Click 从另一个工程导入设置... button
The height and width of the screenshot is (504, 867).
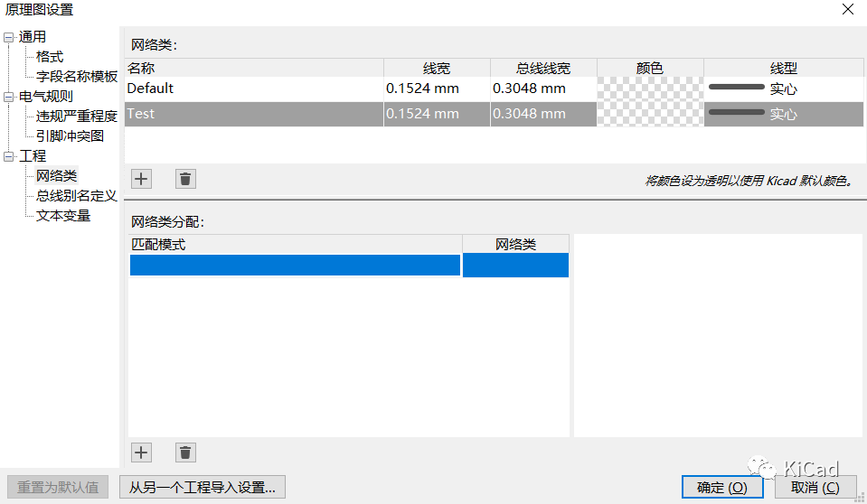coord(203,488)
